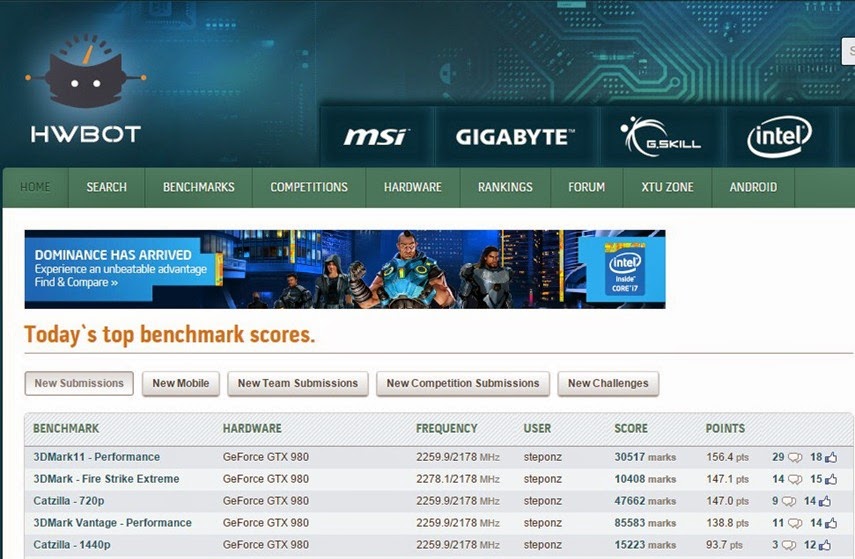Open the 3DMark11 - Performance benchmark link
Viewport: 855px width, 559px height.
(x=97, y=457)
